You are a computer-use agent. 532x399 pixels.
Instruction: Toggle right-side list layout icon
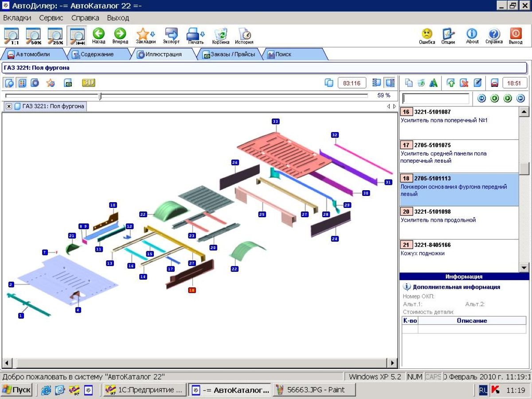coord(390,83)
